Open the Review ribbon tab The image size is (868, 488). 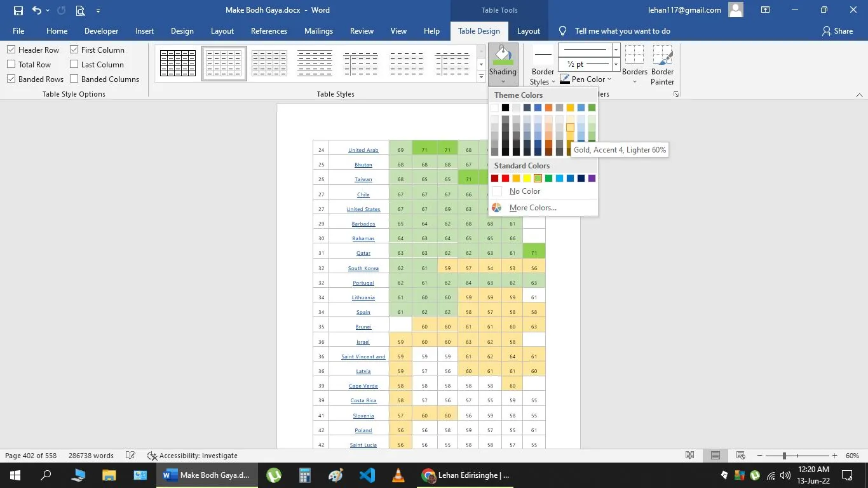point(362,30)
